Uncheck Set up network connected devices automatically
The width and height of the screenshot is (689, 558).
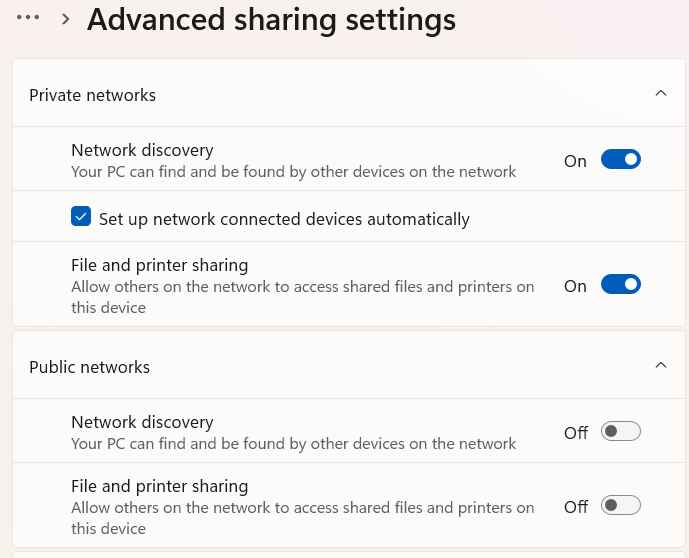[81, 217]
